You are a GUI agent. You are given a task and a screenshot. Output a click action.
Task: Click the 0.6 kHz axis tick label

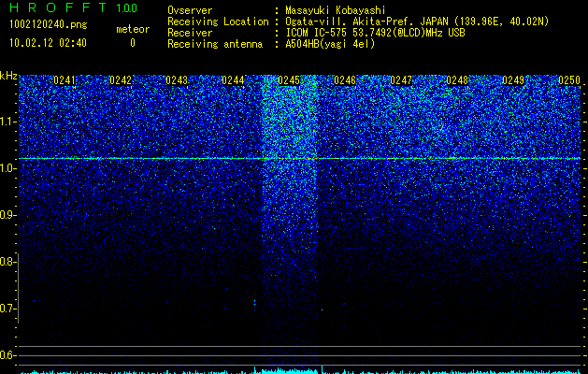pyautogui.click(x=7, y=355)
